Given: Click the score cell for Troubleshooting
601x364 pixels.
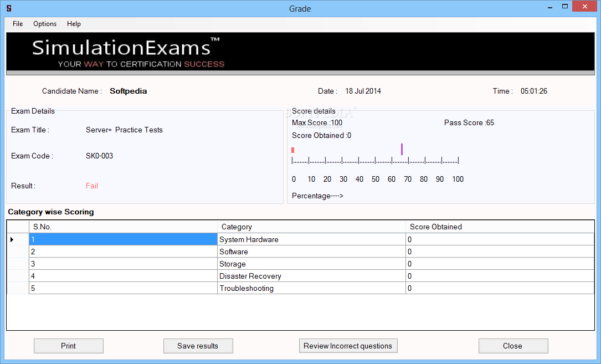Looking at the screenshot, I should click(x=500, y=288).
